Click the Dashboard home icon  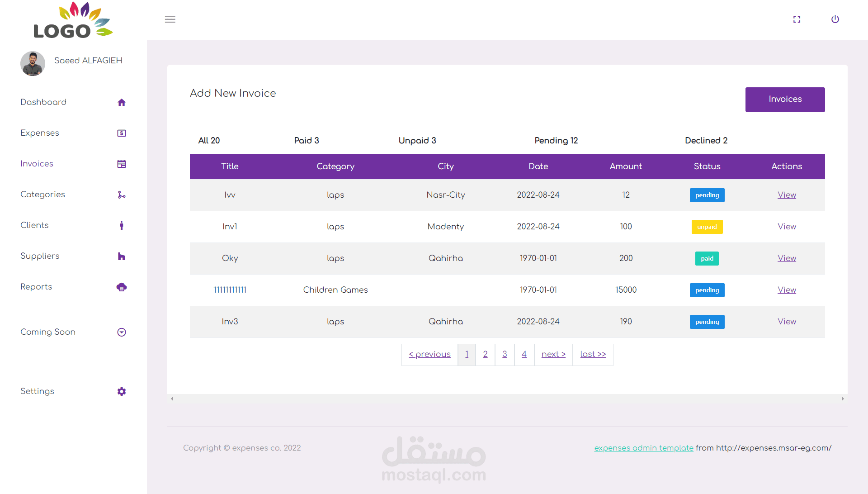121,103
